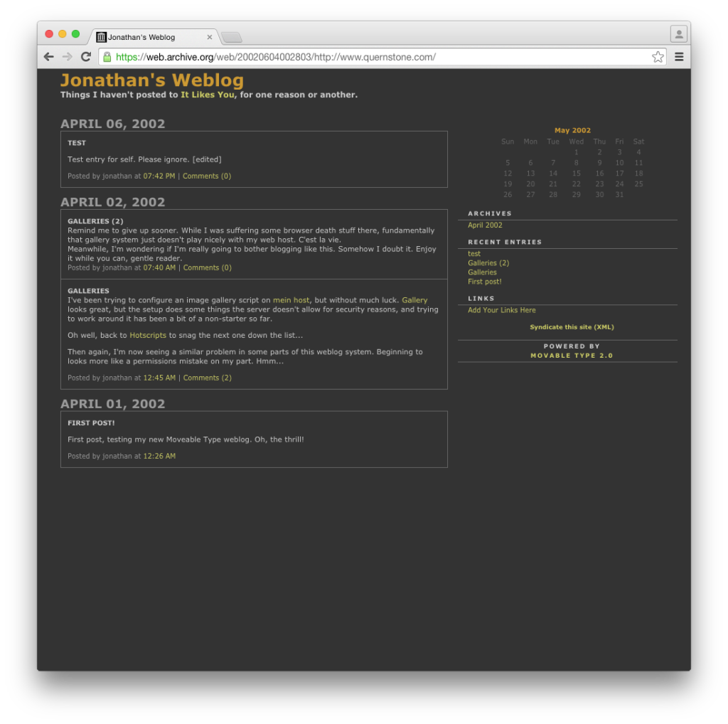Click the user profile icon in title bar
Viewport: 728px width, 724px height.
678,34
